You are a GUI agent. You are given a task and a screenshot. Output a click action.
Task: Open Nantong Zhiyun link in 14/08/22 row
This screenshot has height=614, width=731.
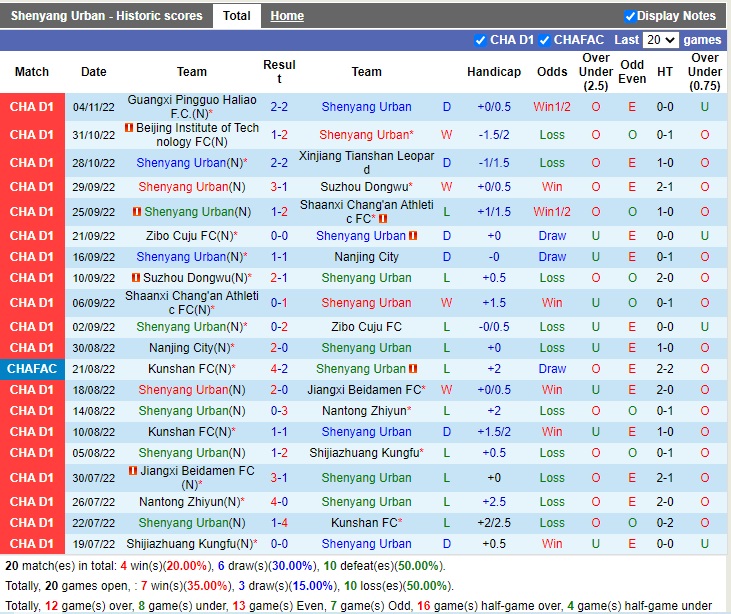[x=364, y=411]
